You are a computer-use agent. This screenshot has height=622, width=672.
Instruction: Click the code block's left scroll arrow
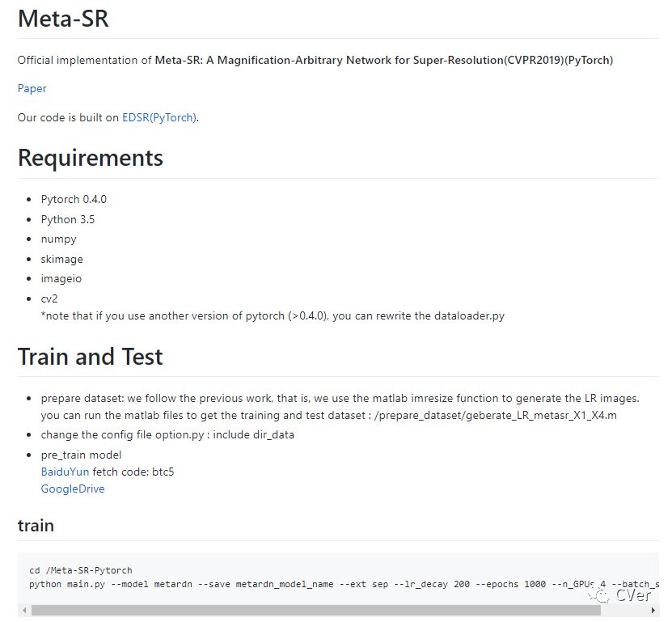point(24,610)
